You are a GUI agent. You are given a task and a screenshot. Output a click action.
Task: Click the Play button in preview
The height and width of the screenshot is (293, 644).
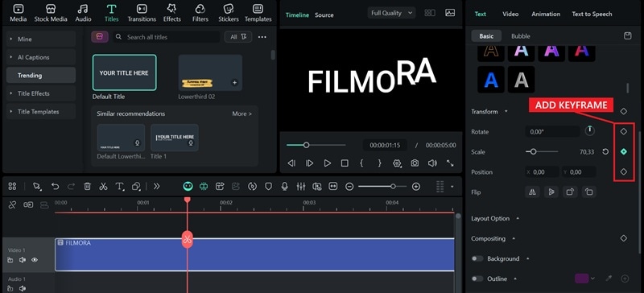pos(328,163)
